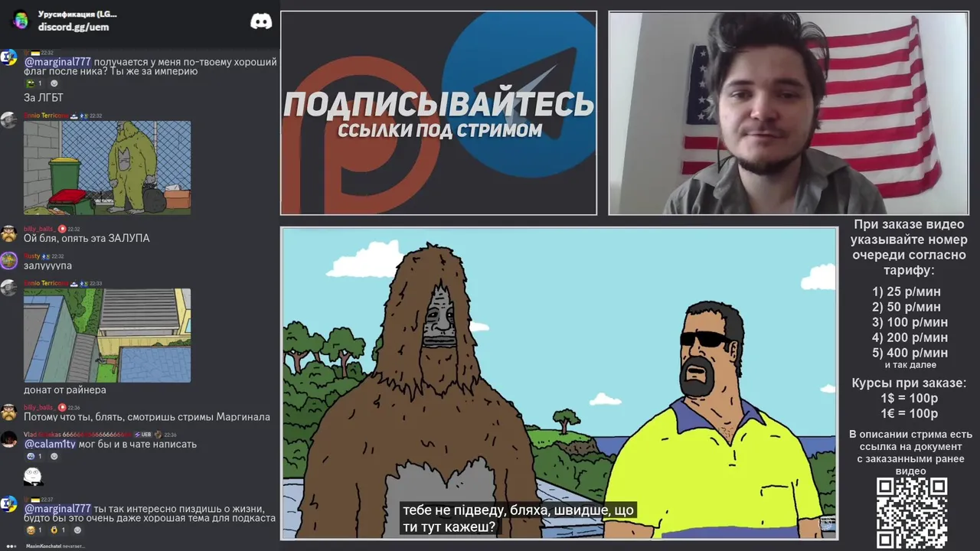Viewport: 980px width, 551px height.
Task: Click the billy_balls_ username at 22:32
Action: 40,229
